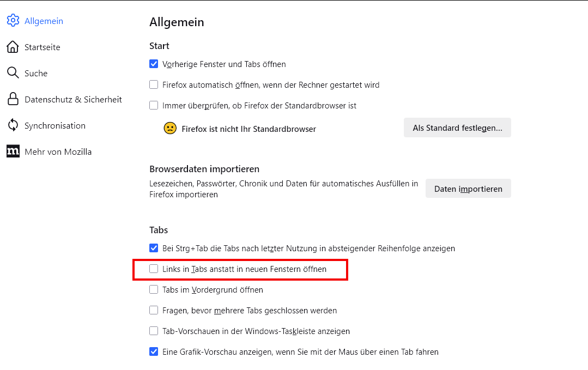Click the Startseite house icon

[13, 47]
